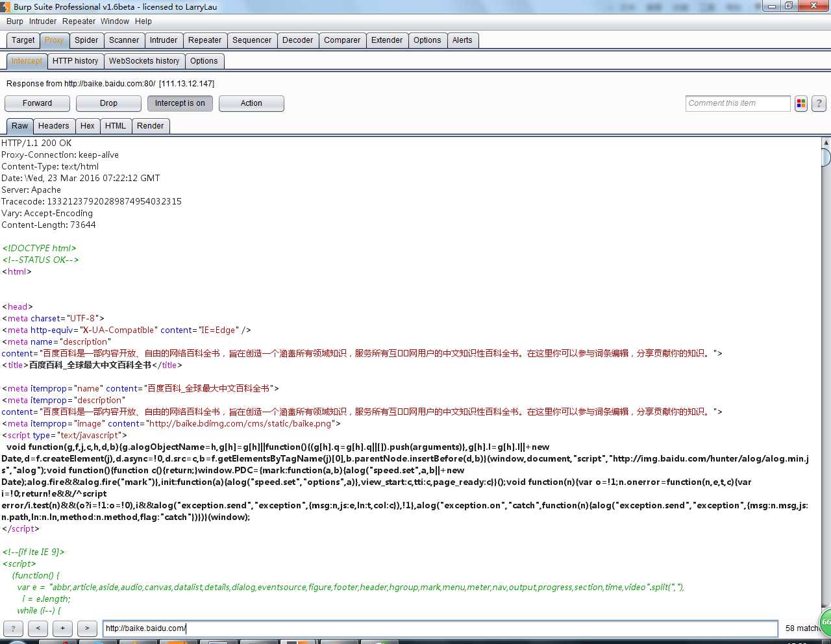Open the Burp menu
The height and width of the screenshot is (644, 831).
pyautogui.click(x=14, y=21)
